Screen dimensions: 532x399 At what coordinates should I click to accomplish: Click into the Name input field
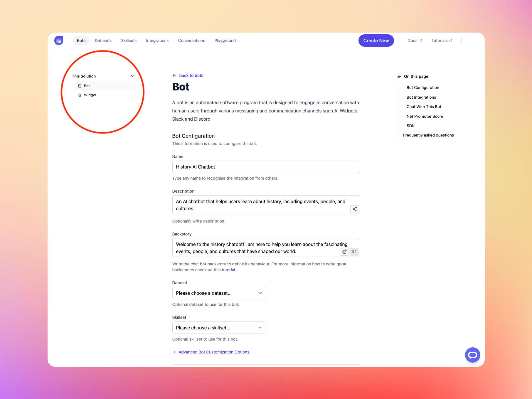266,167
